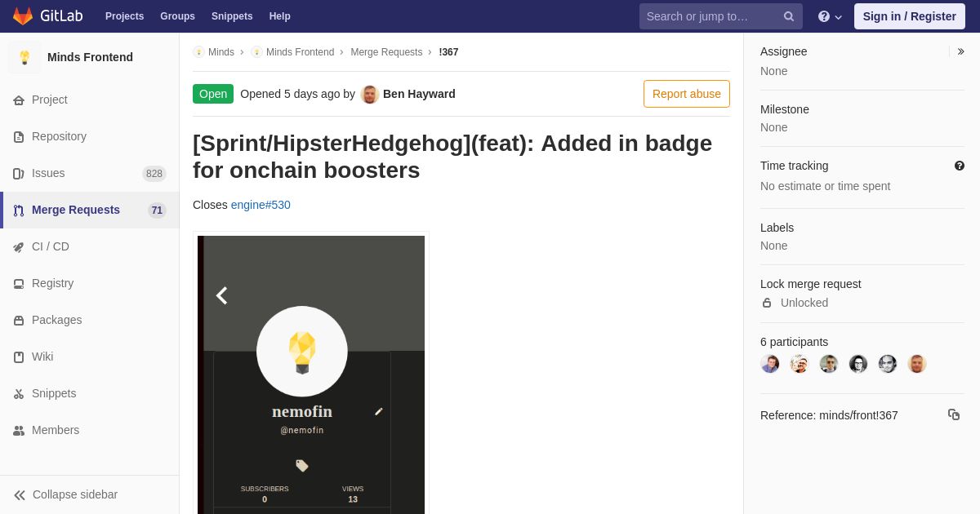This screenshot has height=514, width=980.
Task: Focus the Search or jump to field
Action: [x=720, y=16]
